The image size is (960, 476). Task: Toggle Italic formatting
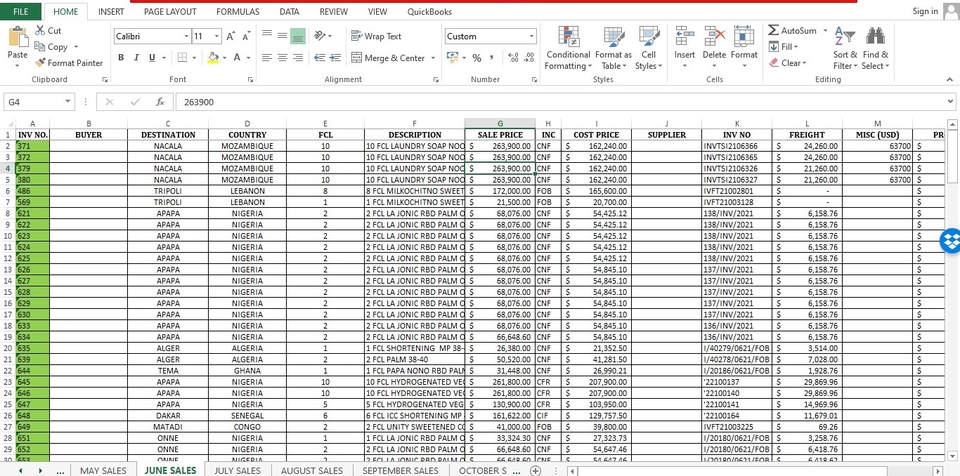[x=136, y=58]
